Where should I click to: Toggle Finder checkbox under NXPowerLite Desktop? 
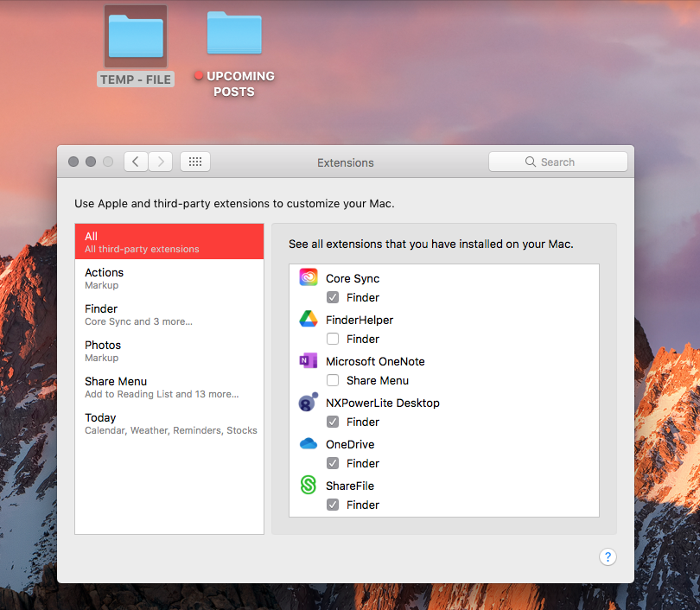click(333, 422)
